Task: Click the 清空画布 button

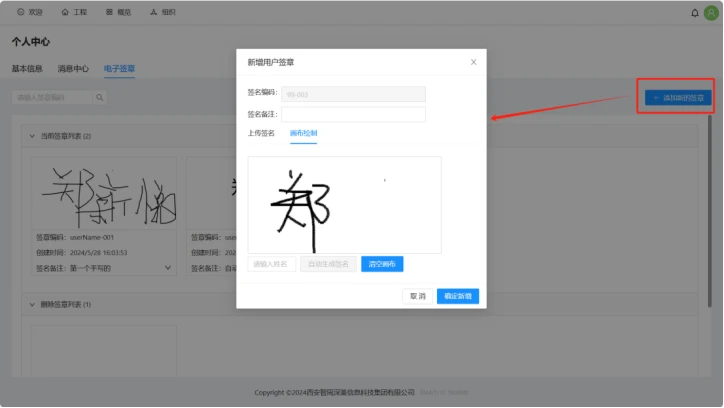Action: (x=382, y=264)
